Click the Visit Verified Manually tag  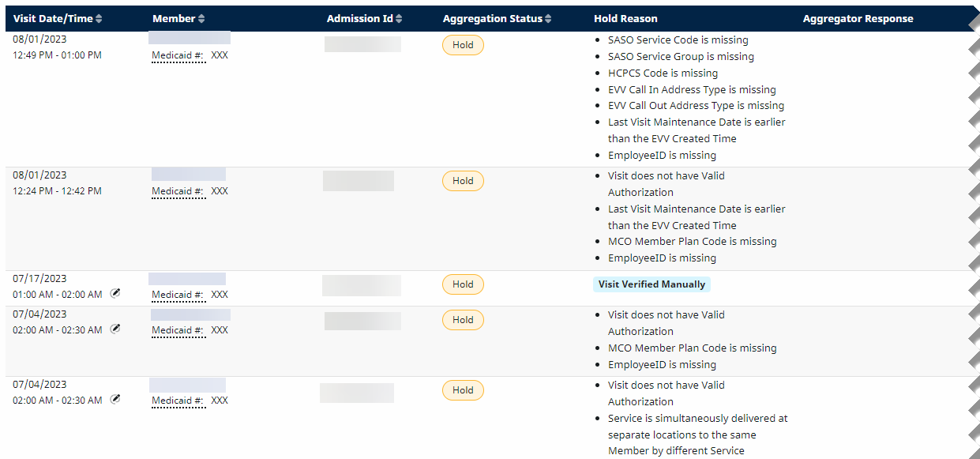click(x=651, y=284)
